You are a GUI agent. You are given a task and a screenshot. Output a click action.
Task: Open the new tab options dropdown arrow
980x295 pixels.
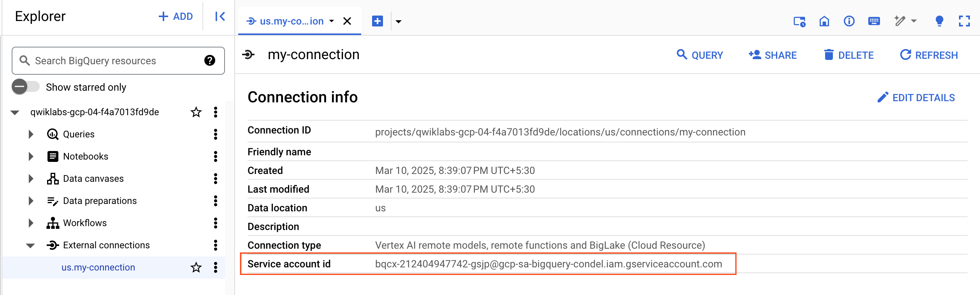tap(399, 21)
